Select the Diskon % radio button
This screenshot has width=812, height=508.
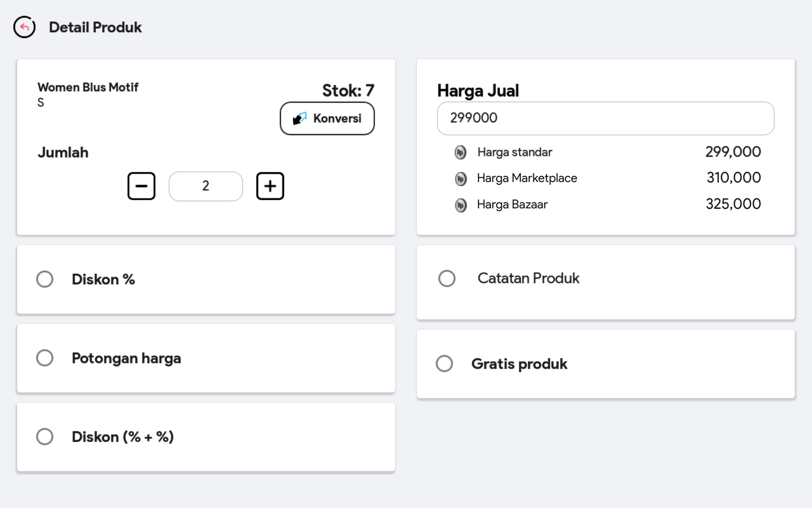point(45,279)
